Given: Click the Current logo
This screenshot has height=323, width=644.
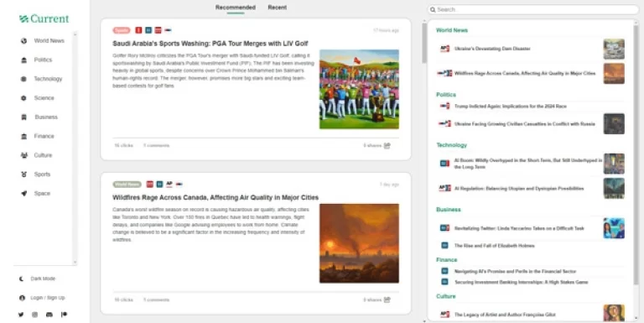Looking at the screenshot, I should [x=44, y=18].
